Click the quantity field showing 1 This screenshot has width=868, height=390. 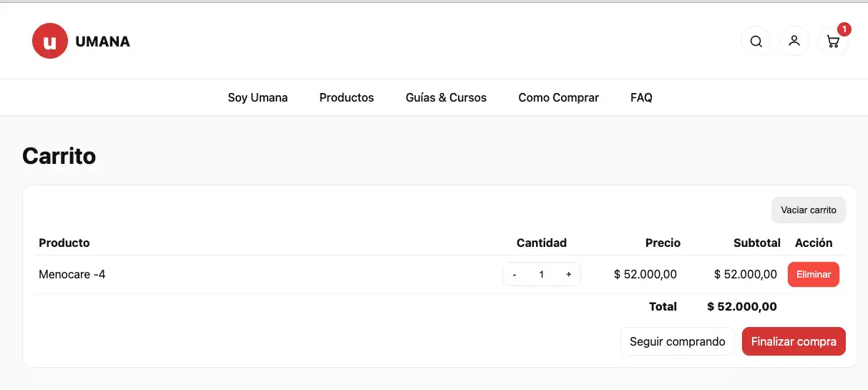click(x=542, y=274)
